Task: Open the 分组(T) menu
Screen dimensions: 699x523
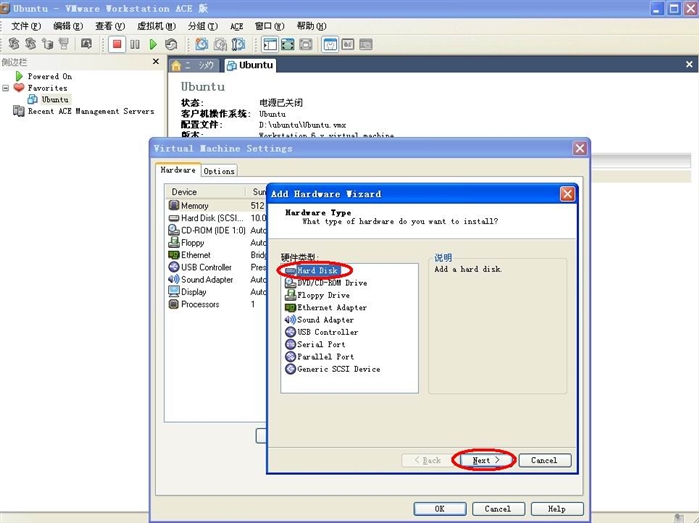Action: (x=203, y=26)
